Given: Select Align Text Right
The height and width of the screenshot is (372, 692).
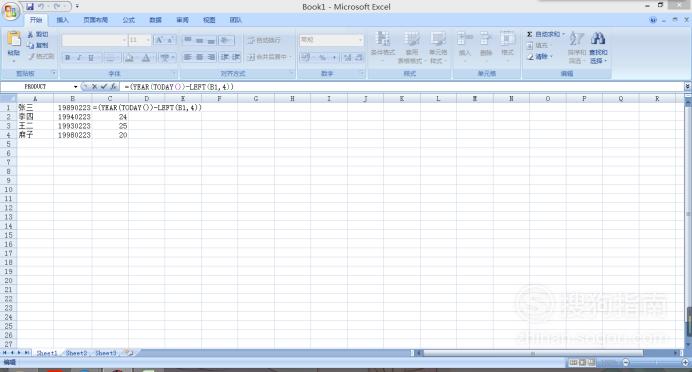Looking at the screenshot, I should (211, 57).
